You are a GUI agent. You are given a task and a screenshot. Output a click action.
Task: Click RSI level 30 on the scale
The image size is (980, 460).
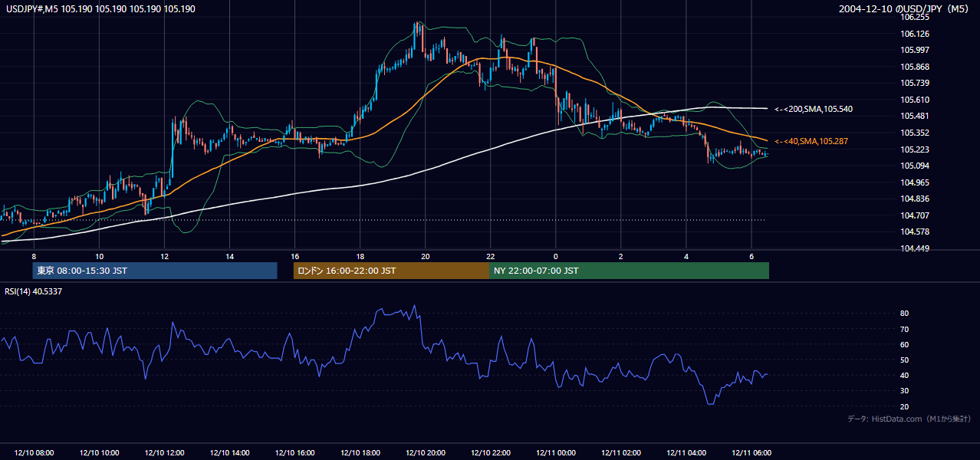(904, 391)
